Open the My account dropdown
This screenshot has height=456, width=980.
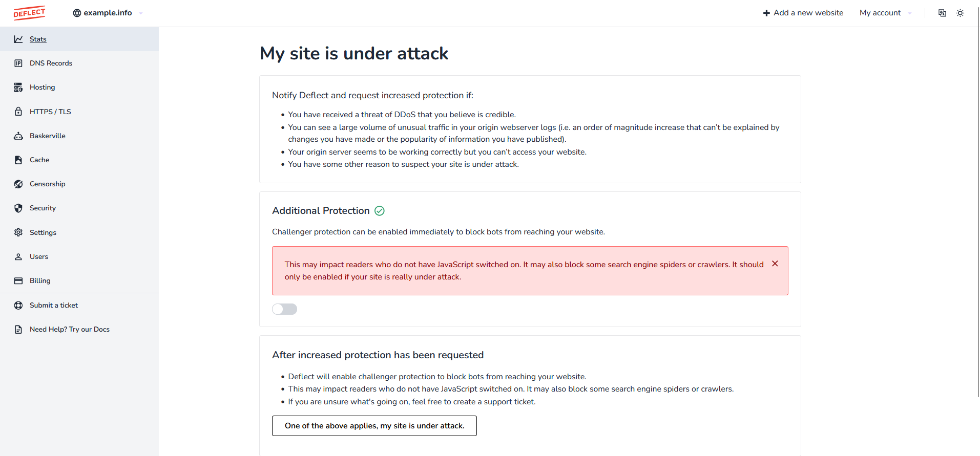[x=885, y=13]
